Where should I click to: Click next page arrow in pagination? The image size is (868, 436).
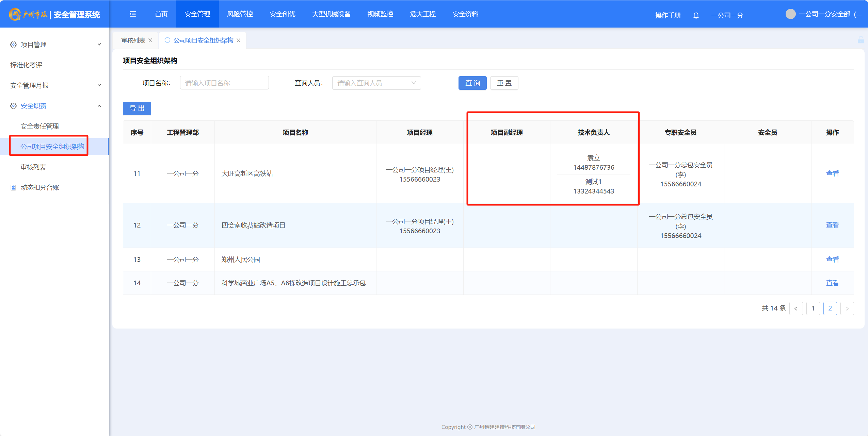coord(847,308)
